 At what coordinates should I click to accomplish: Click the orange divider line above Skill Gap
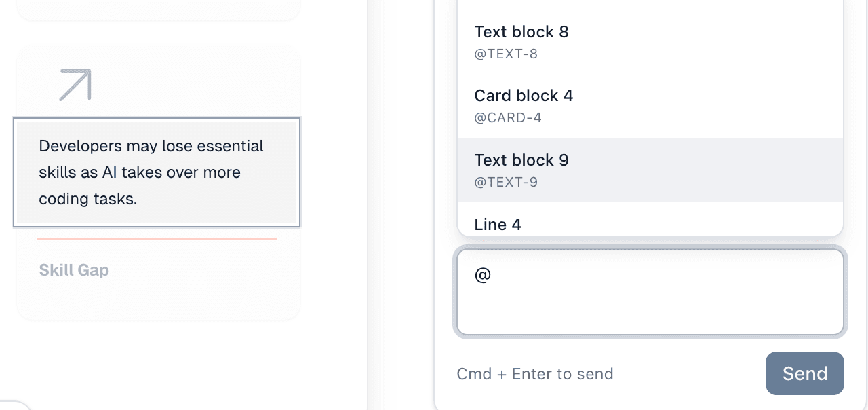point(157,239)
